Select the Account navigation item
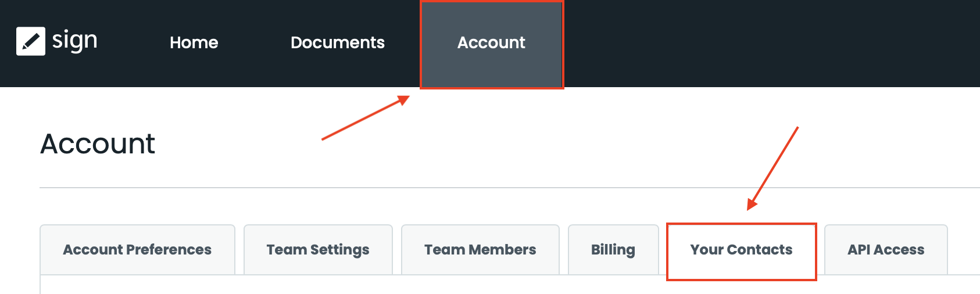The height and width of the screenshot is (294, 980). [491, 42]
